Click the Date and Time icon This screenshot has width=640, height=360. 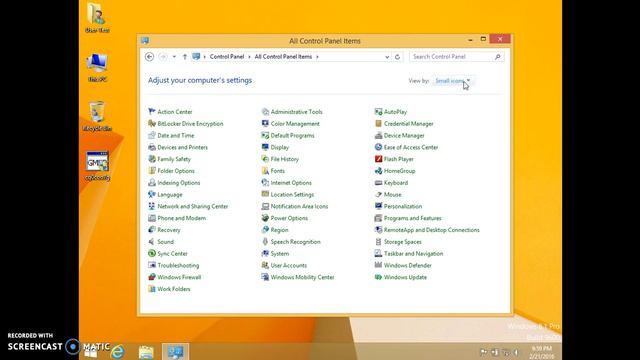[x=152, y=135]
